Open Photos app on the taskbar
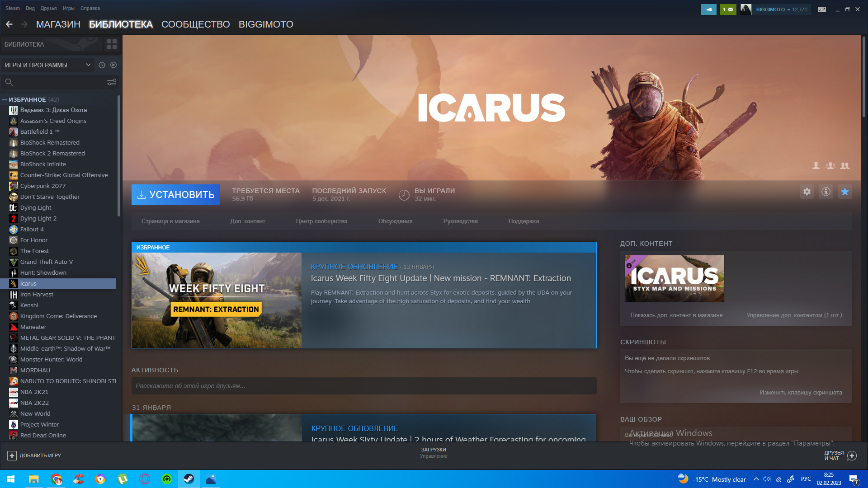This screenshot has width=868, height=488. pos(211,479)
